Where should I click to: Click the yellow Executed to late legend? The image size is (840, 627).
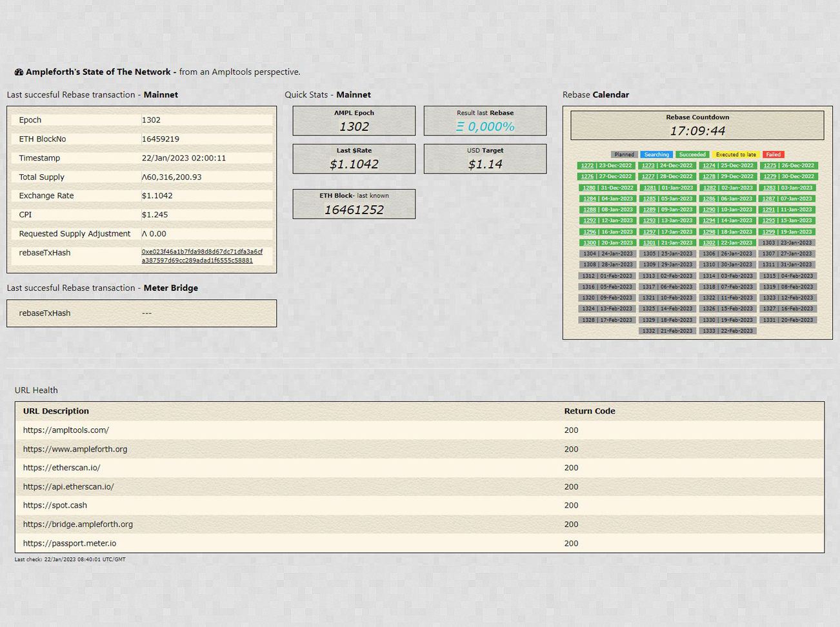click(x=735, y=155)
